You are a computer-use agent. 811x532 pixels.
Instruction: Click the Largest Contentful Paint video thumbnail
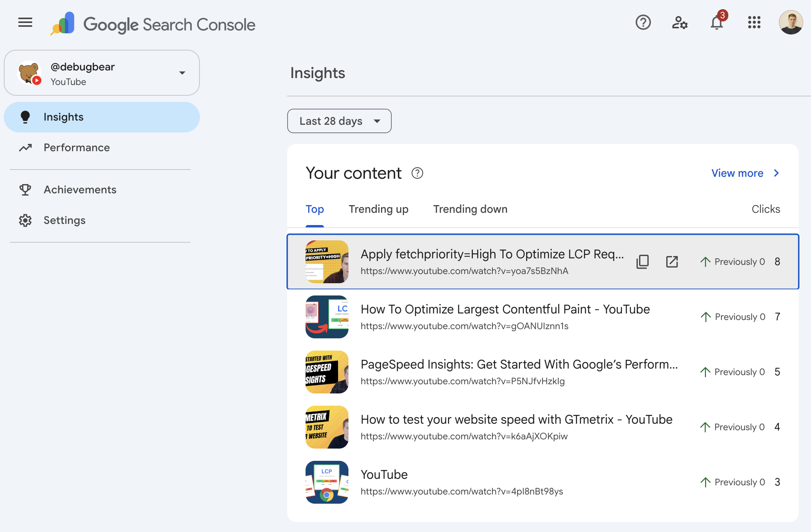(327, 317)
